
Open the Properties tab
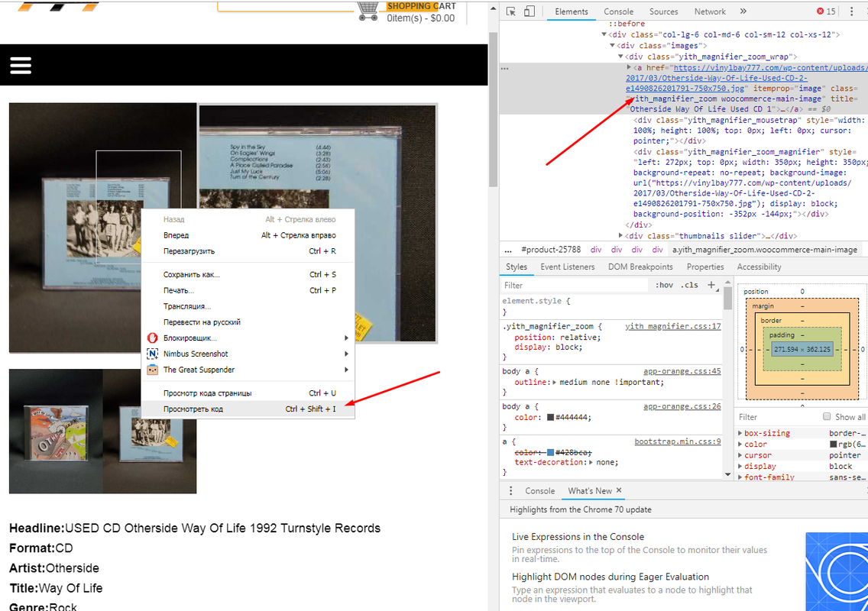(x=705, y=267)
